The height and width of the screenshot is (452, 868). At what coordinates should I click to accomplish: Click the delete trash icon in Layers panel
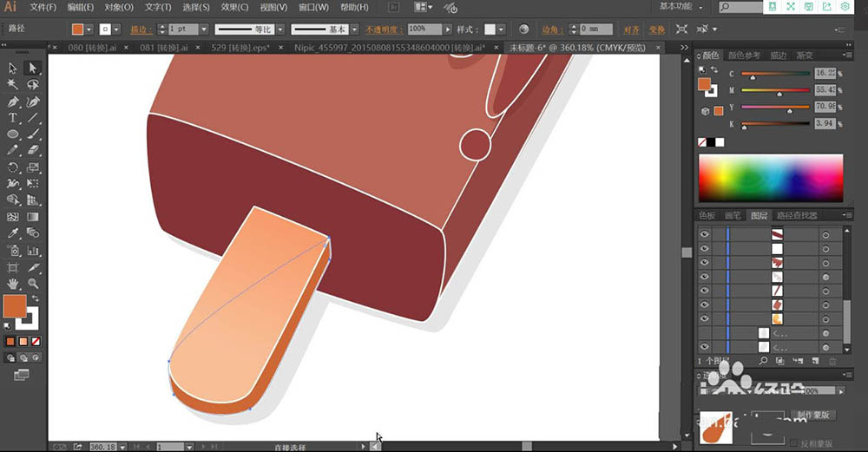[x=832, y=361]
